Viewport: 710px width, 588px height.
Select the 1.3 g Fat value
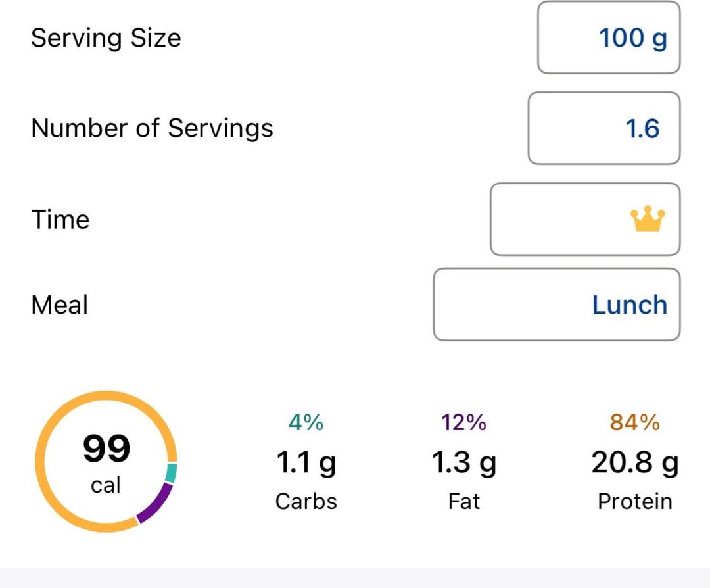463,462
